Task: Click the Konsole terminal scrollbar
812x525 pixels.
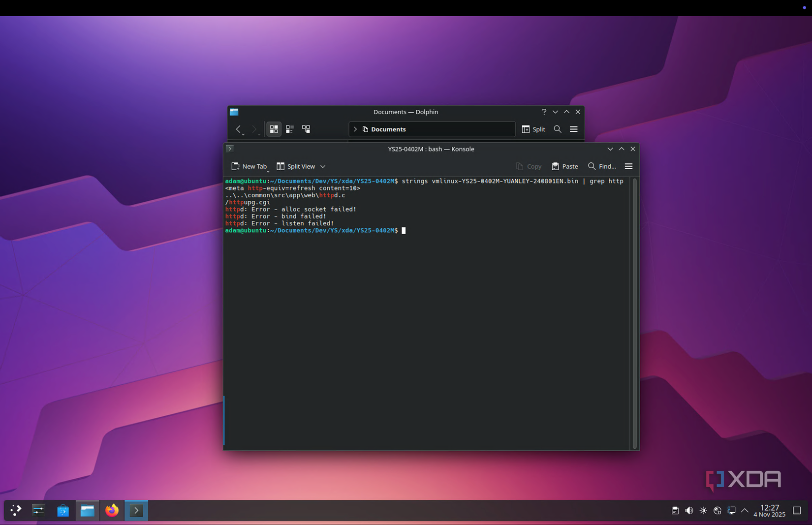Action: pos(635,313)
